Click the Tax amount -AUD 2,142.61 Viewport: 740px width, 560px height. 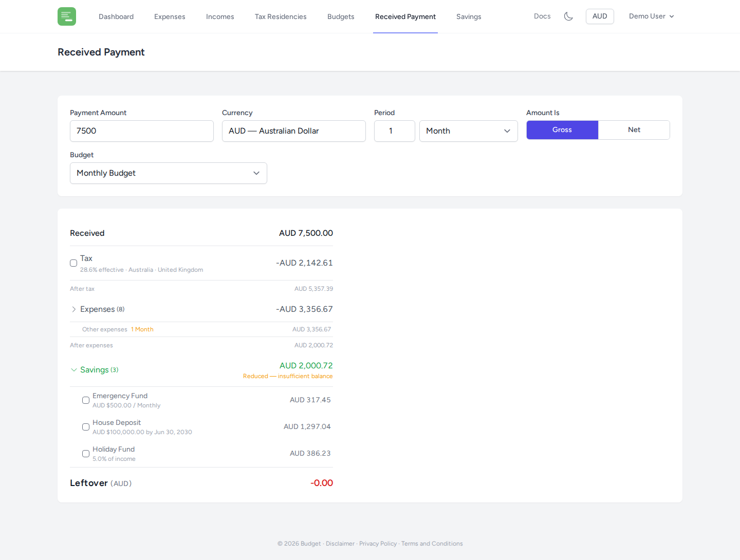pyautogui.click(x=304, y=263)
